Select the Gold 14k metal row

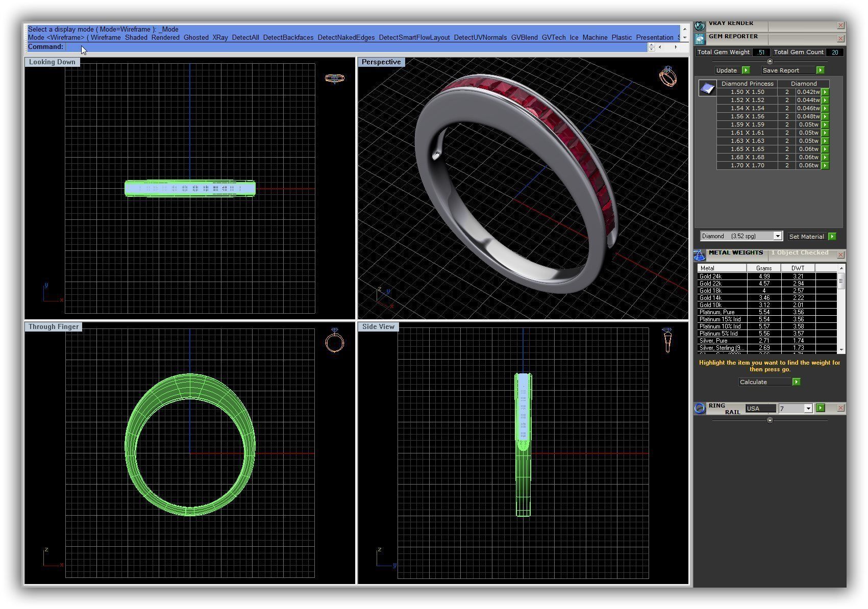[767, 298]
